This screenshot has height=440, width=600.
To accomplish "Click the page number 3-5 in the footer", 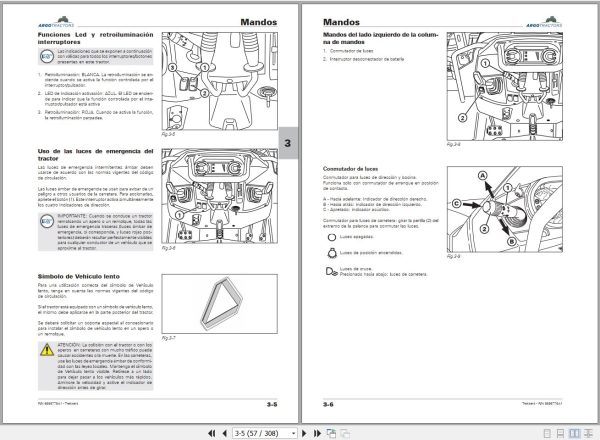I will (272, 404).
